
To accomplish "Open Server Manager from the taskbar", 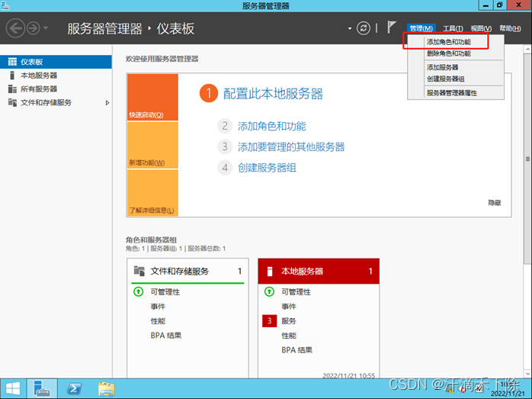I will [x=42, y=388].
